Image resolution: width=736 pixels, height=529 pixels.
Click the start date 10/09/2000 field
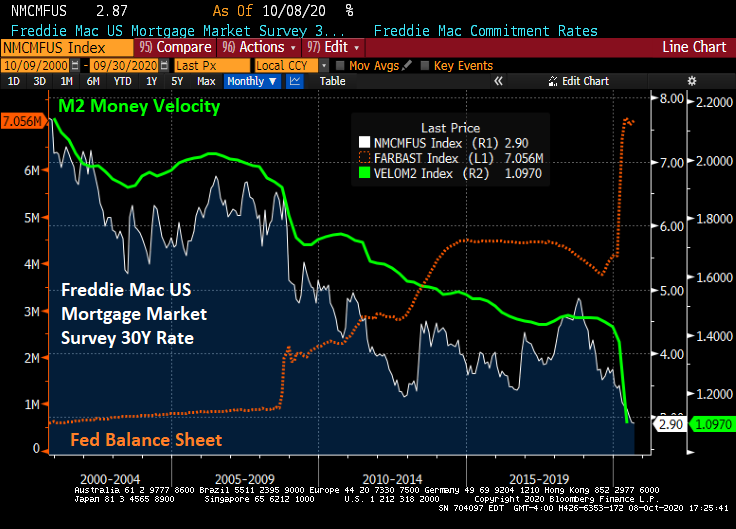pos(36,66)
